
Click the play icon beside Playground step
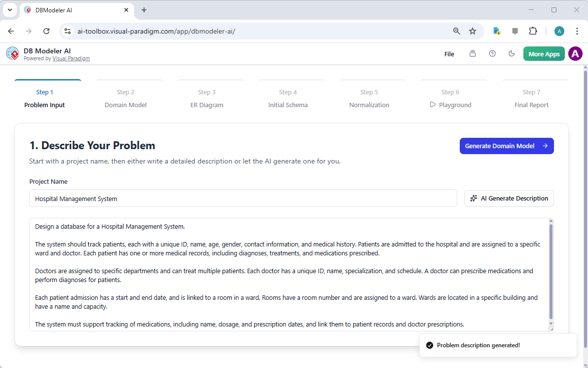coord(433,105)
